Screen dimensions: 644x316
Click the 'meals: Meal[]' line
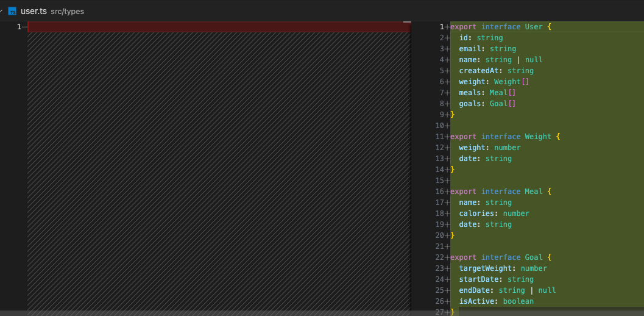487,93
